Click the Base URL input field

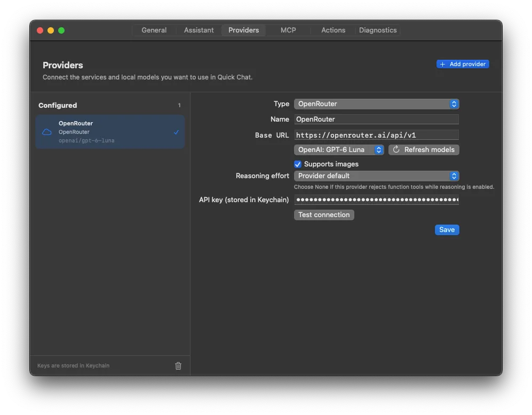pos(376,135)
